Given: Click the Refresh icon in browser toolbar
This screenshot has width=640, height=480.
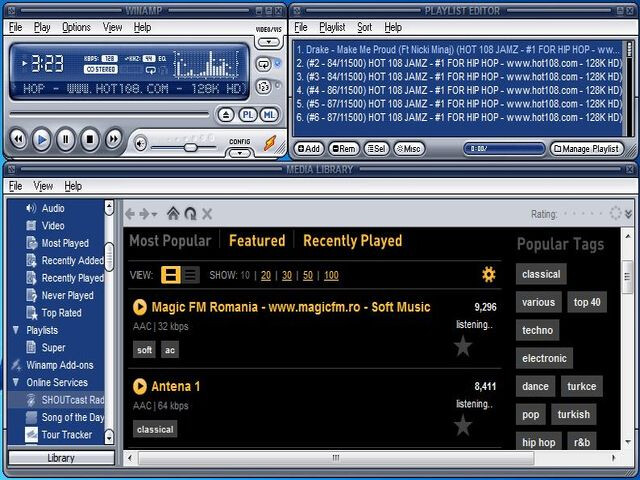Looking at the screenshot, I should (190, 213).
